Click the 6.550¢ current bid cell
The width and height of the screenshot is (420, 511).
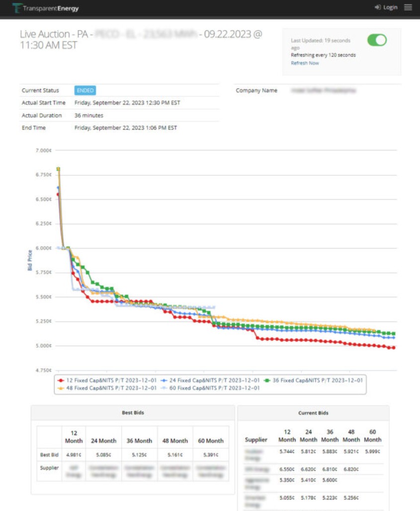(x=287, y=469)
